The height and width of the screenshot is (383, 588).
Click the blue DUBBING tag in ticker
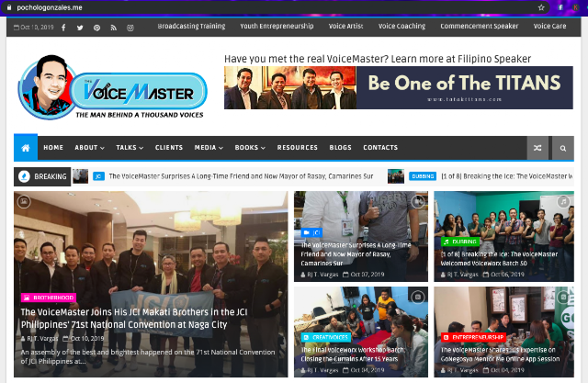(423, 176)
